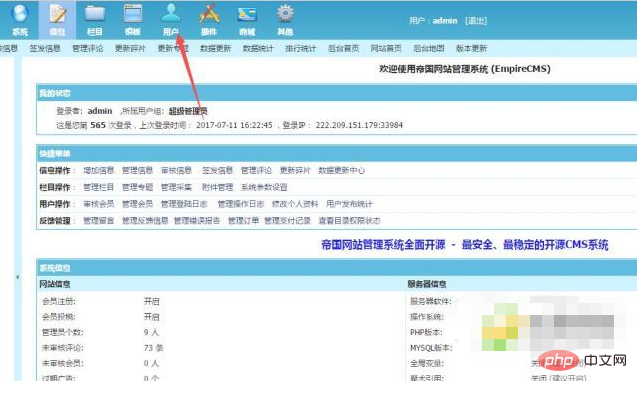Open 管理留言 quick link
Image resolution: width=637 pixels, height=393 pixels.
click(x=99, y=221)
